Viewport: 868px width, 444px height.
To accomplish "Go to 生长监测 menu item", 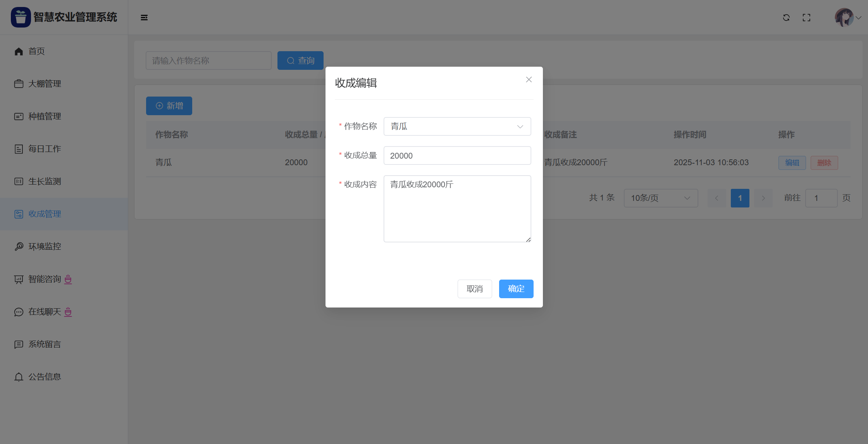I will pyautogui.click(x=45, y=181).
